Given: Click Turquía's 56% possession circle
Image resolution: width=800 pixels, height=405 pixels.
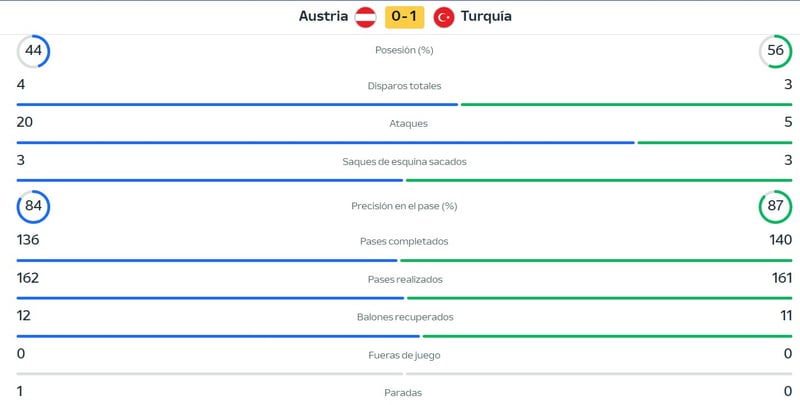Looking at the screenshot, I should click(775, 51).
